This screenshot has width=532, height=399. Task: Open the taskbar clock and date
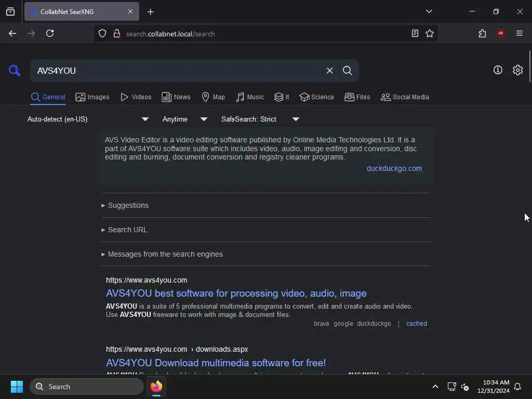(494, 387)
